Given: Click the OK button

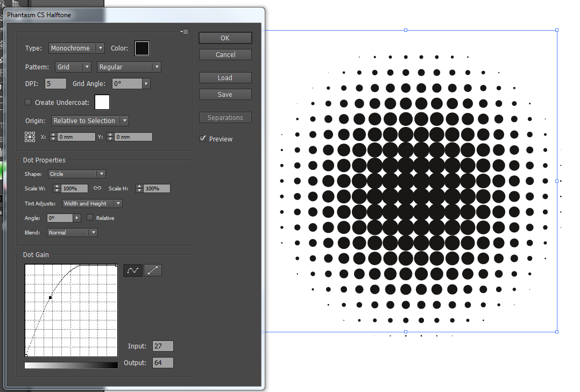Looking at the screenshot, I should (x=225, y=38).
